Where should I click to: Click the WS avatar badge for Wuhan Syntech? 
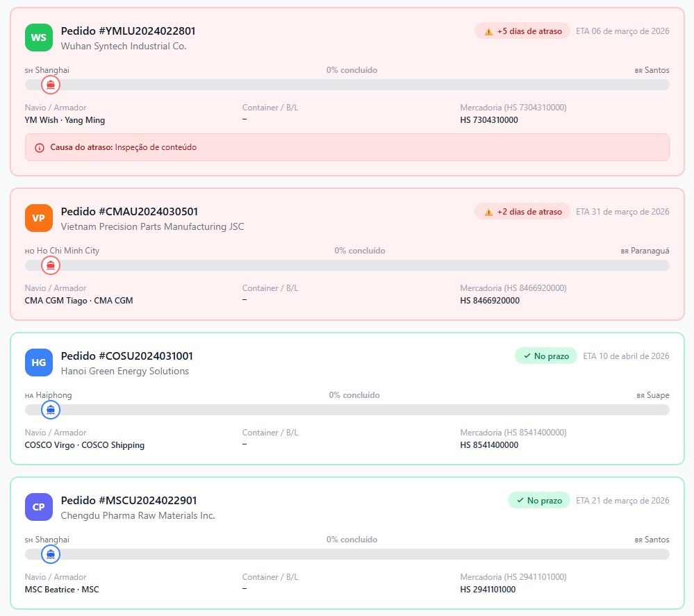tap(38, 38)
